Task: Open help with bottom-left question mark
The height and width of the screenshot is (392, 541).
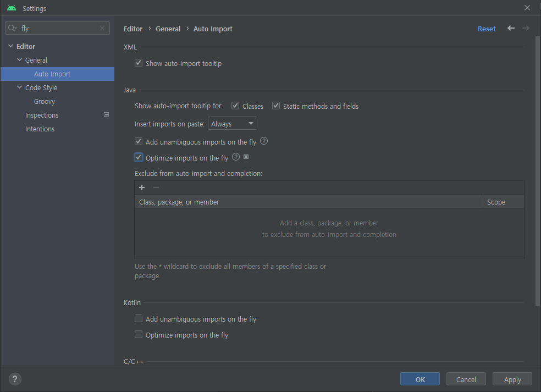Action: pyautogui.click(x=15, y=379)
